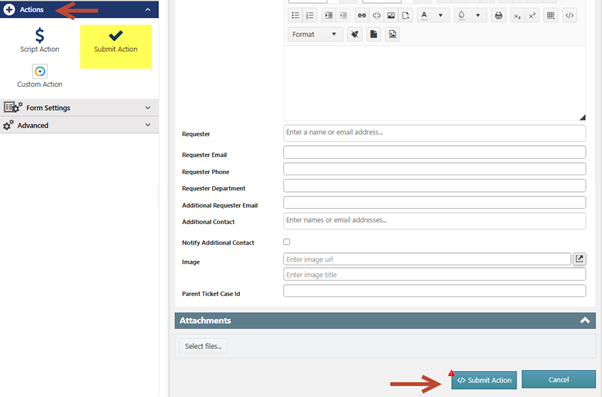This screenshot has height=397, width=602.
Task: Collapse the Actions panel chevron
Action: 148,10
